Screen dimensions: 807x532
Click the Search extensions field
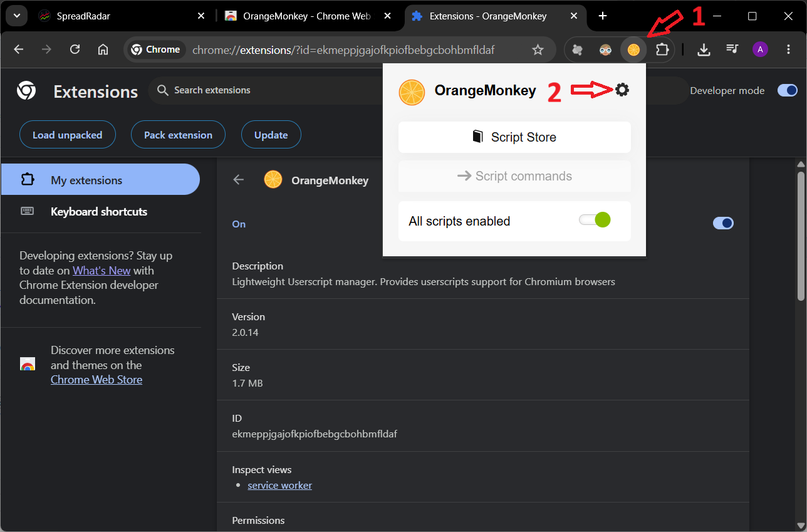point(269,91)
